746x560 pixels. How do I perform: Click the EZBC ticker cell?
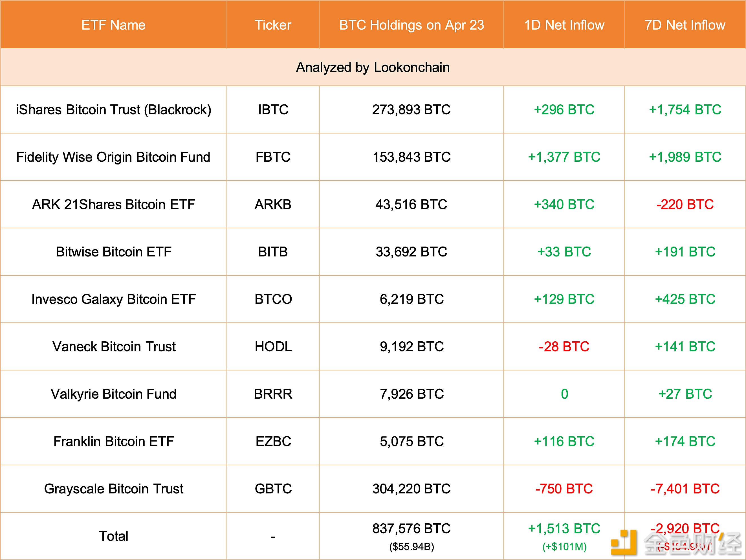click(273, 442)
